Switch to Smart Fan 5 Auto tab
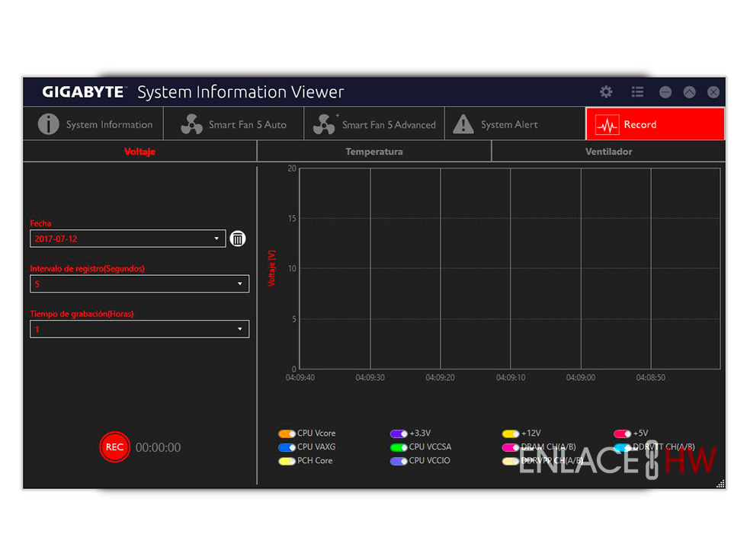This screenshot has height=560, width=747. pos(233,123)
